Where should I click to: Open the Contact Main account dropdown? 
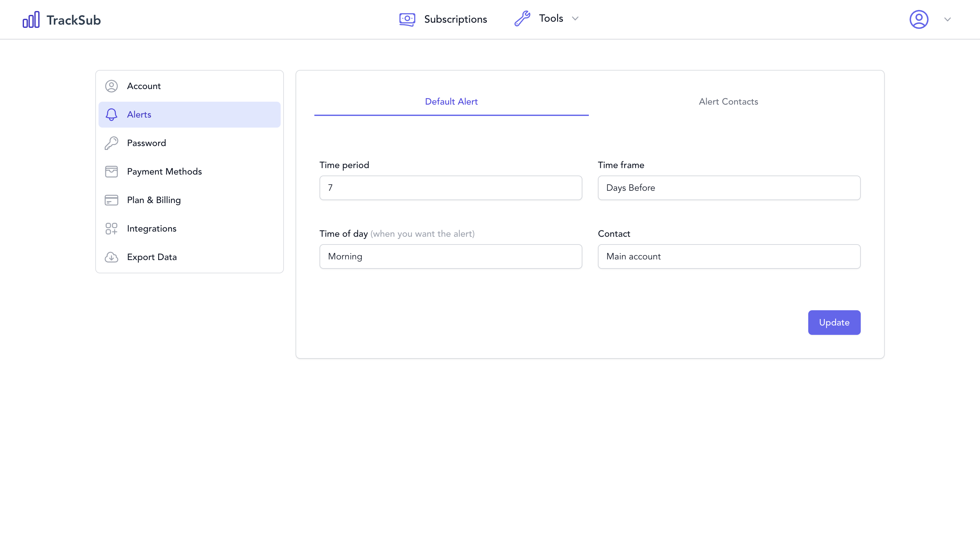click(729, 256)
